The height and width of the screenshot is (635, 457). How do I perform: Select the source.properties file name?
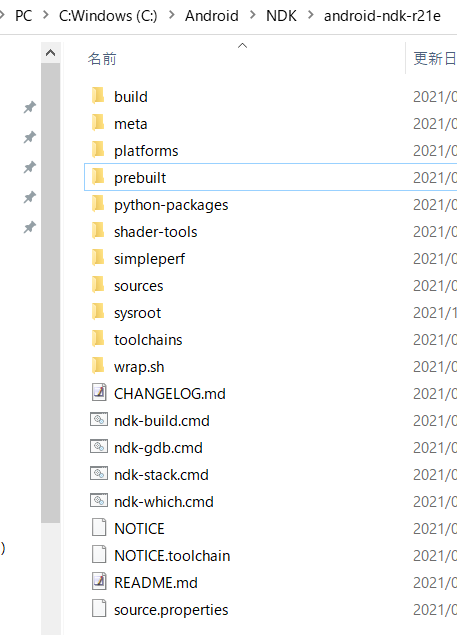point(171,610)
